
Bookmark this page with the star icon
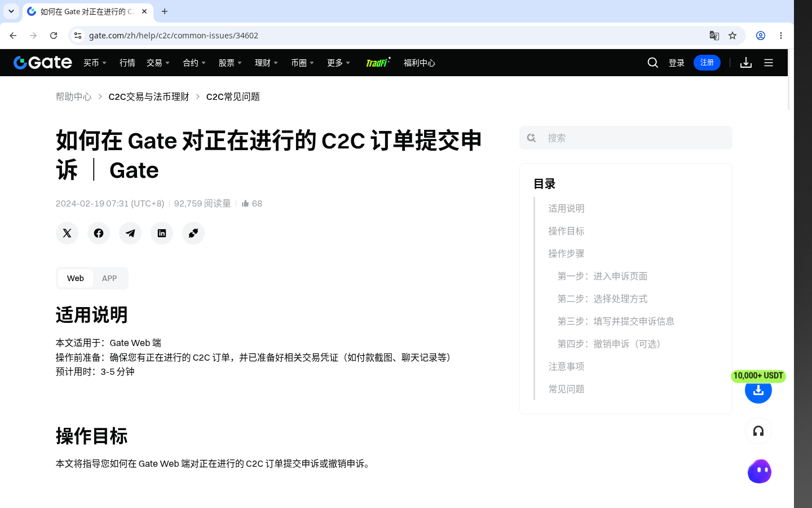click(x=732, y=36)
